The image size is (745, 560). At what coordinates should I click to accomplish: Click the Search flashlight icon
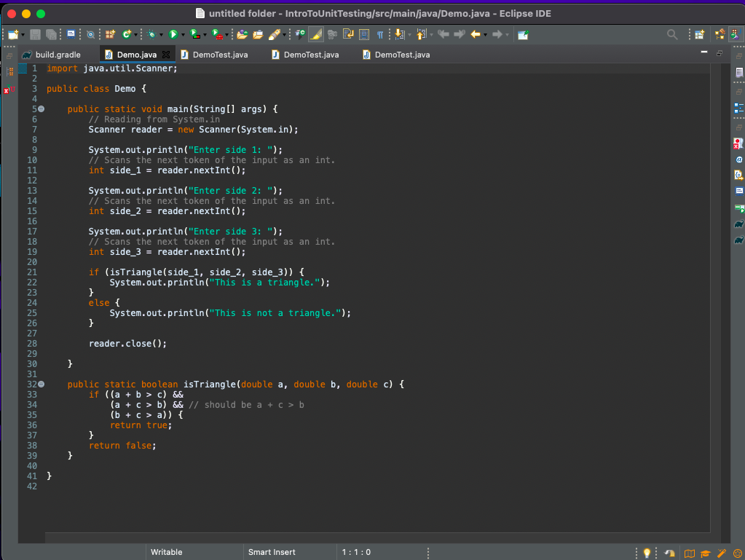(x=274, y=34)
